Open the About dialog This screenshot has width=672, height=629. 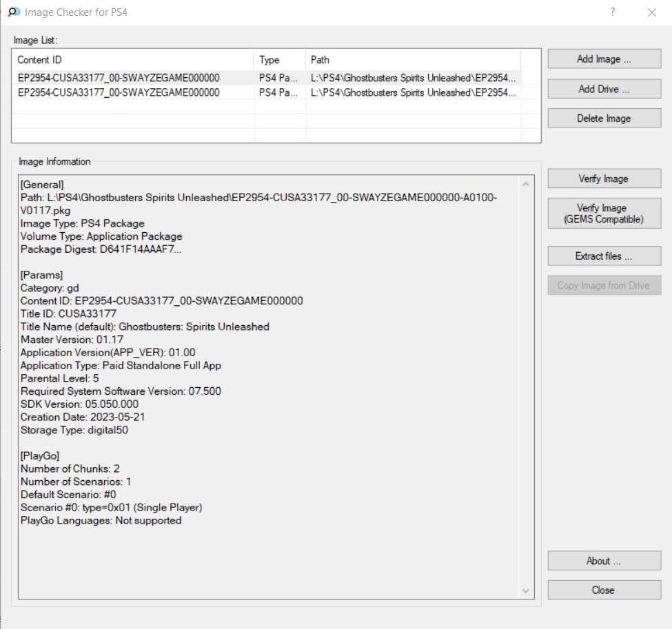(604, 561)
